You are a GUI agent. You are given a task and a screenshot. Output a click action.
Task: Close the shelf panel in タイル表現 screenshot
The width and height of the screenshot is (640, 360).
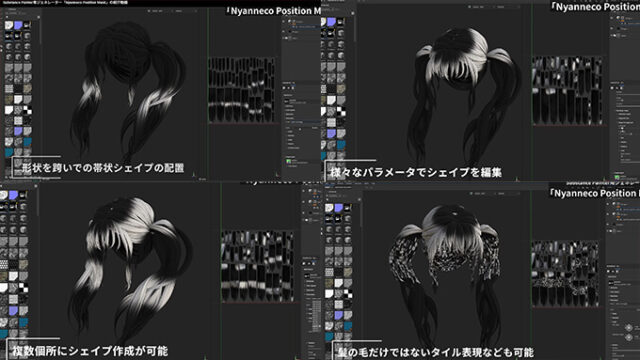coord(359,200)
